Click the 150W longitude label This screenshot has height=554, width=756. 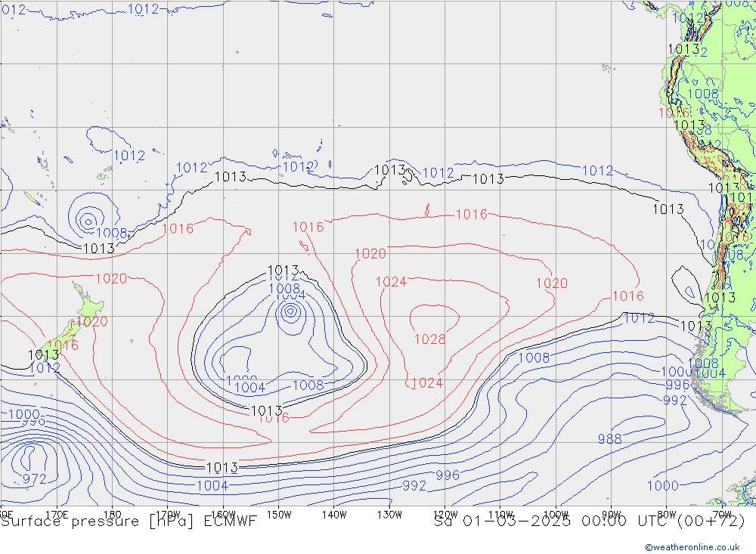279,515
